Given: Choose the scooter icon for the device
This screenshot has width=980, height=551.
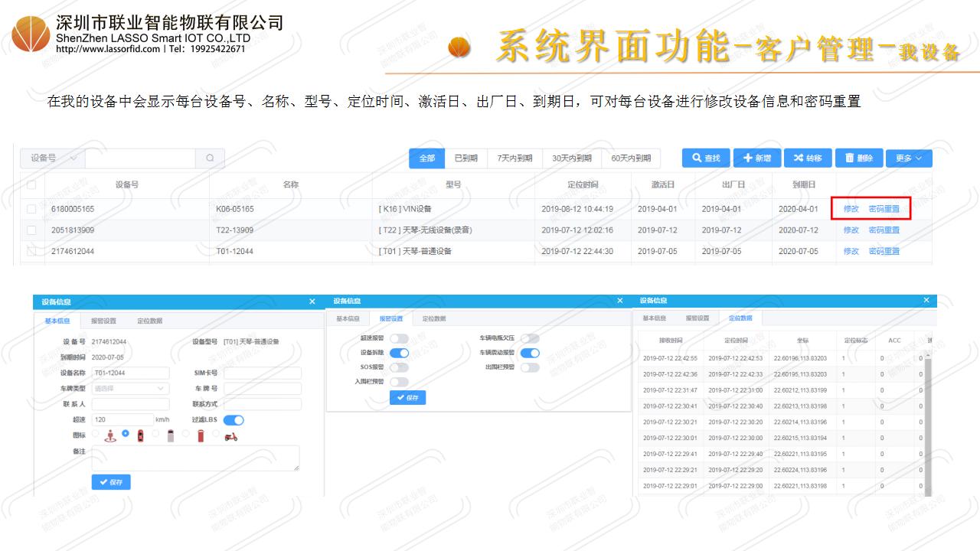Looking at the screenshot, I should [230, 435].
